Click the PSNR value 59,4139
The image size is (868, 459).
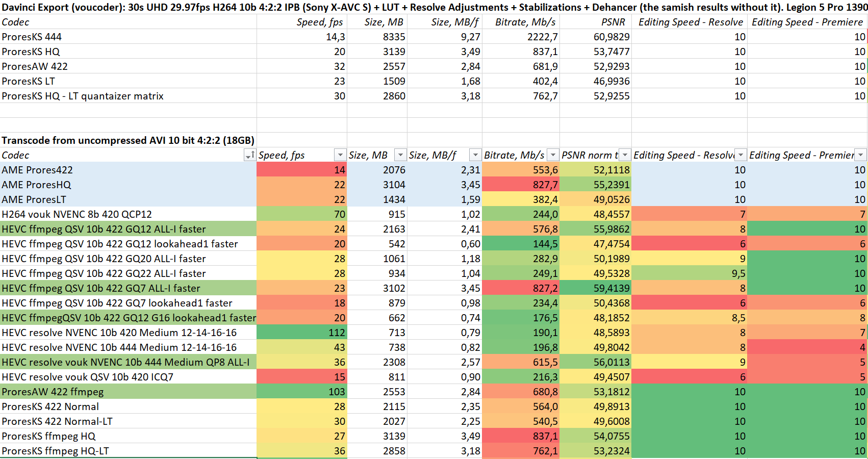tap(596, 288)
